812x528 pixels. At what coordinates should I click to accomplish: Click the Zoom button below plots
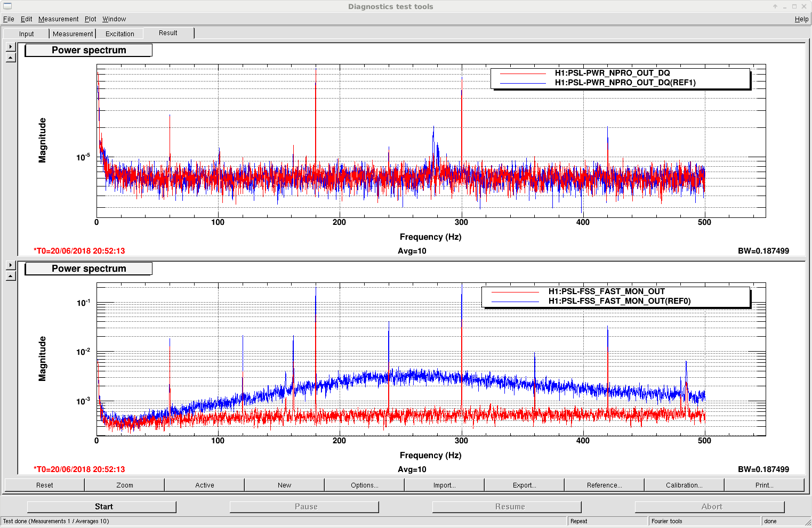125,485
